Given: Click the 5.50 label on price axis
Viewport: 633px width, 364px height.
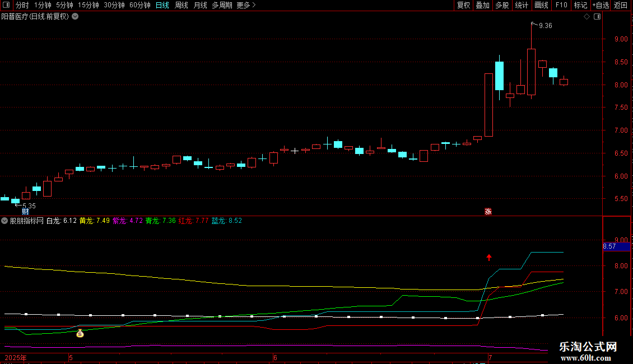Looking at the screenshot, I should [x=621, y=199].
